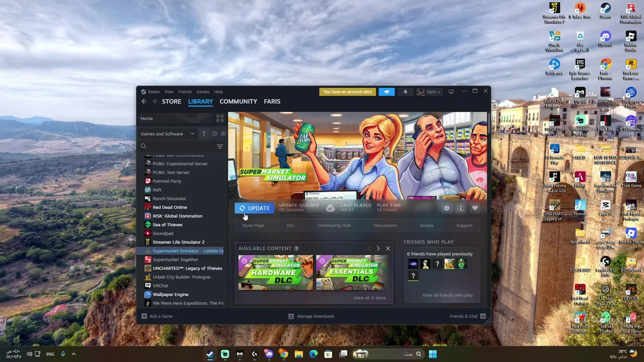Screen dimensions: 644x362
Task: Open the DLC link
Action: point(291,225)
